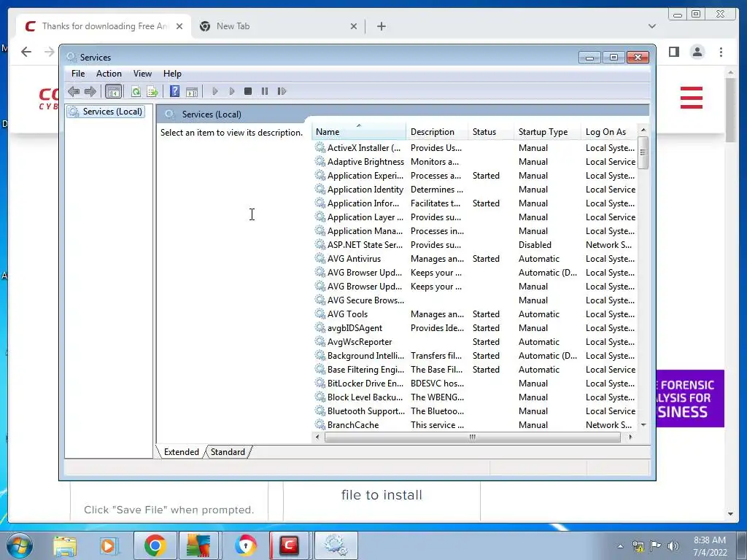Show hidden tray icons arrow

coord(620,546)
